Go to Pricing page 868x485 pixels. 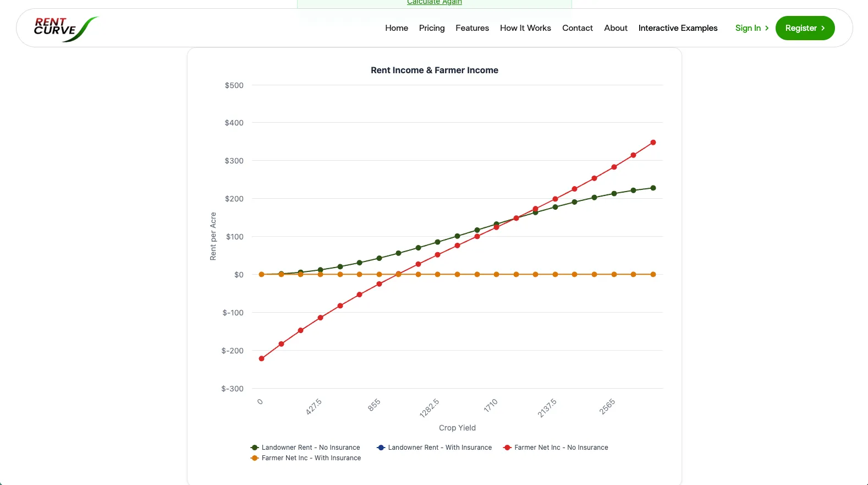point(432,28)
